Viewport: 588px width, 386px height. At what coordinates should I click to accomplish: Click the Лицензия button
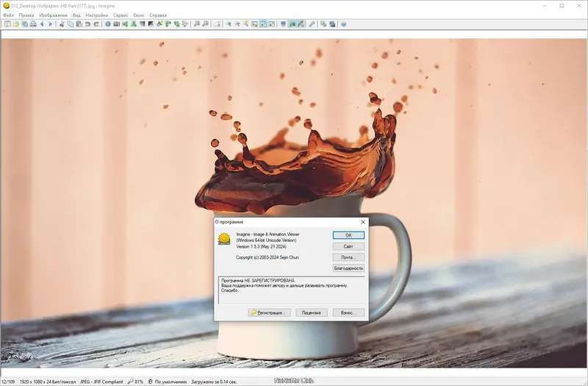point(311,312)
